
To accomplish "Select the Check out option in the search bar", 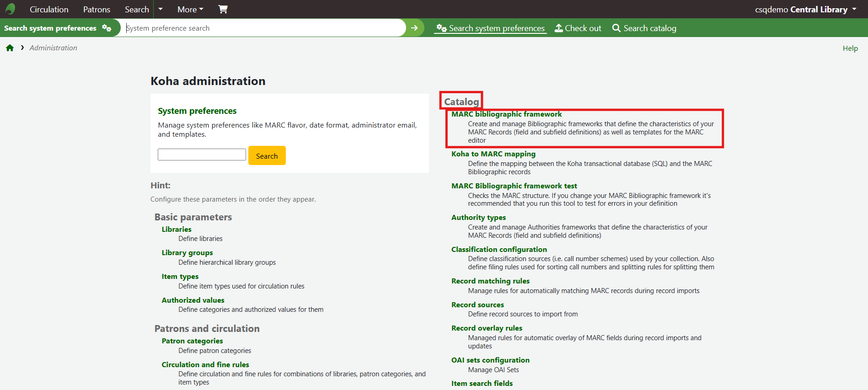I will coord(578,28).
